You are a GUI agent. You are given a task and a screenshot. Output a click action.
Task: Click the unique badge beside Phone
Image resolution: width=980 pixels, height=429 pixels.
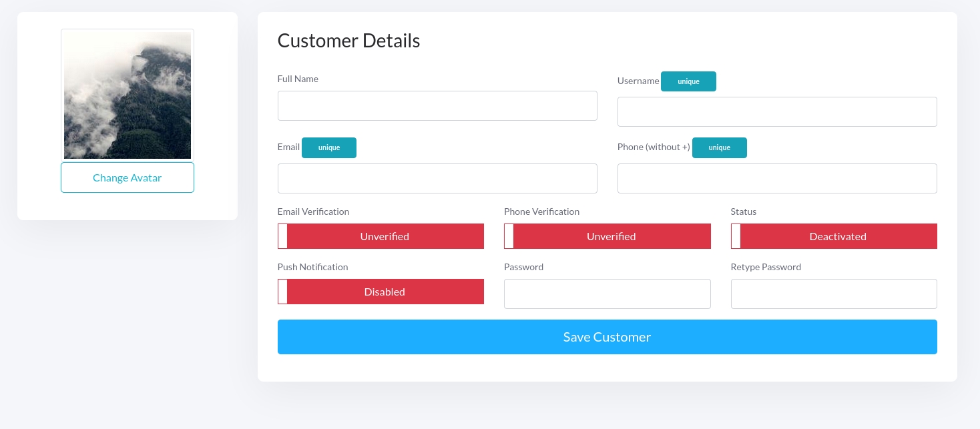coord(719,147)
